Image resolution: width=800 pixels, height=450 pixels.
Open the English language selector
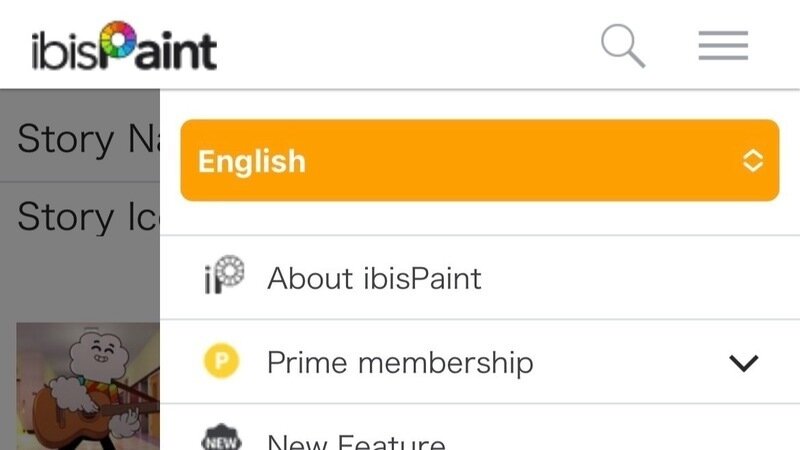click(x=479, y=161)
